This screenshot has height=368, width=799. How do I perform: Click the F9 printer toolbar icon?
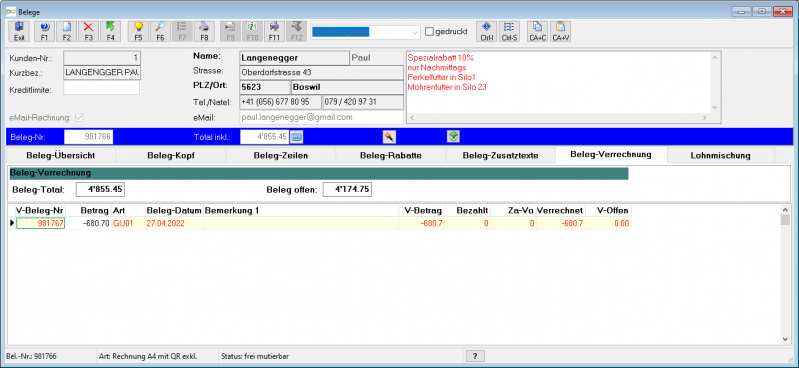pyautogui.click(x=230, y=31)
